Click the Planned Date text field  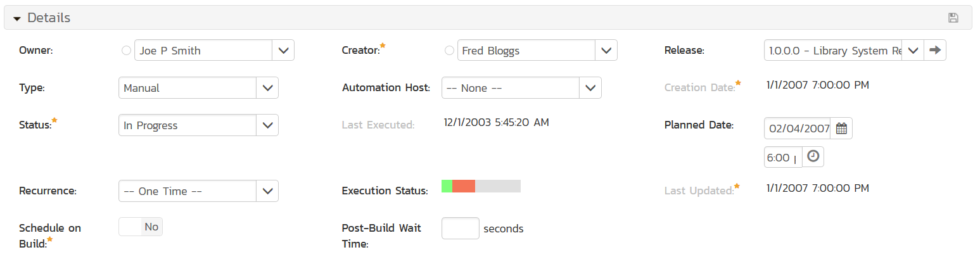click(797, 129)
